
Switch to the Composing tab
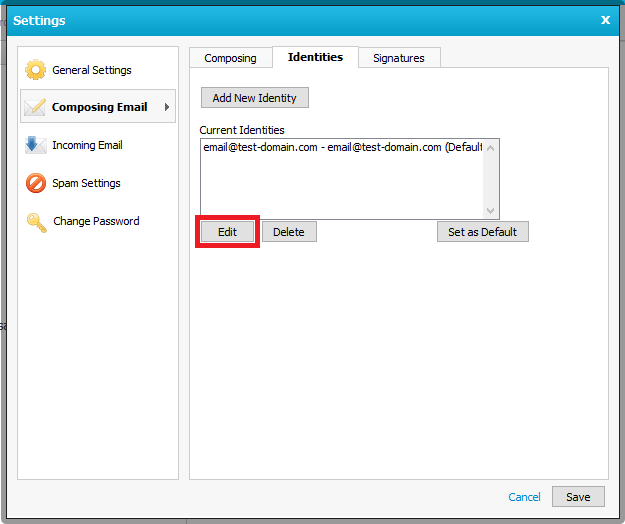tap(230, 58)
